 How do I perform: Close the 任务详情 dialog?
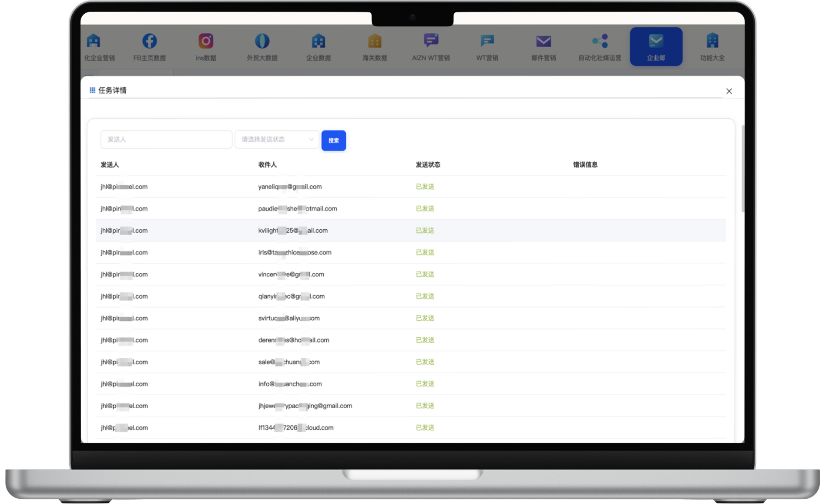729,91
